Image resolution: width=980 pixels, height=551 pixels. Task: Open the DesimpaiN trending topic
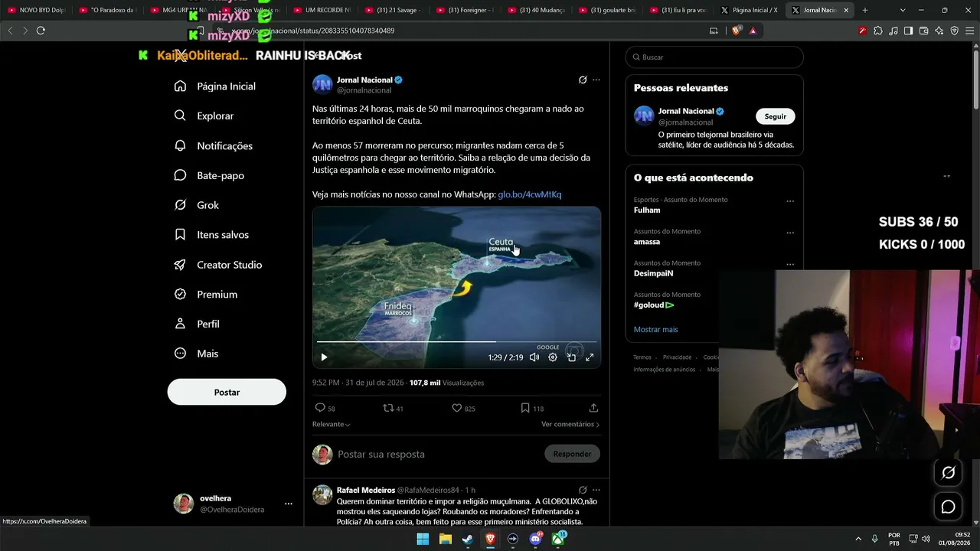pyautogui.click(x=654, y=273)
